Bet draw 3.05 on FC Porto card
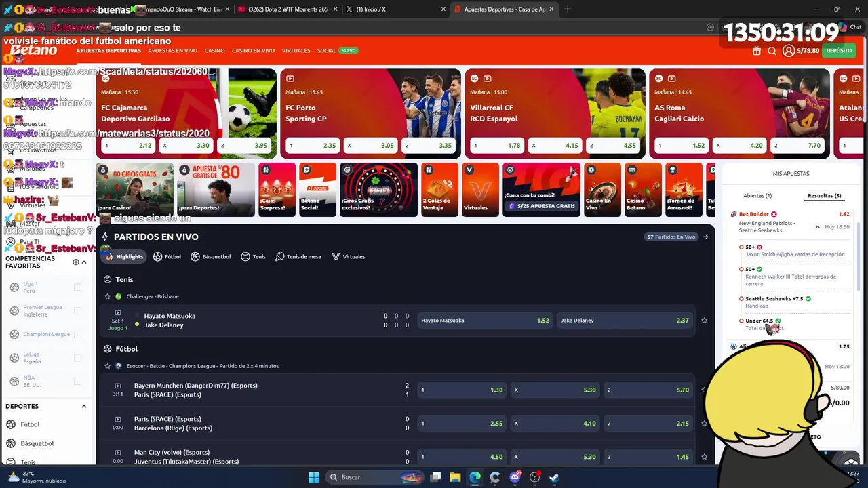Viewport: 868px width, 488px height. 370,146
